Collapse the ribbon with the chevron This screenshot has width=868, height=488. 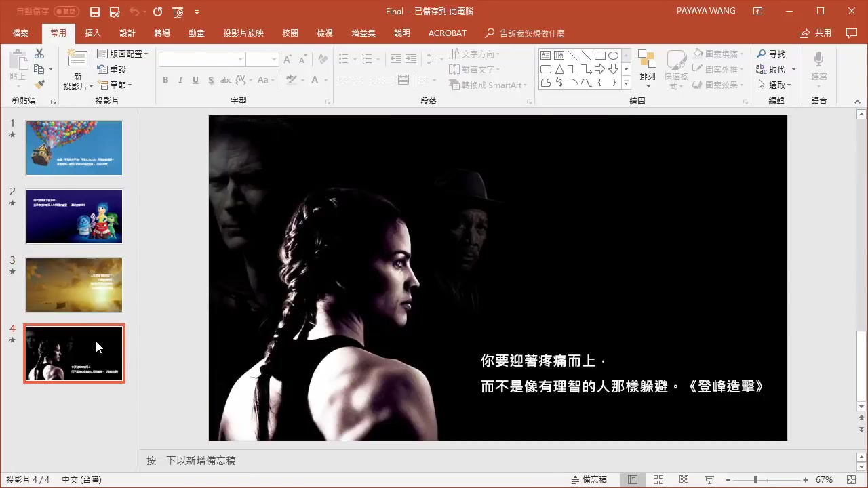click(x=859, y=101)
